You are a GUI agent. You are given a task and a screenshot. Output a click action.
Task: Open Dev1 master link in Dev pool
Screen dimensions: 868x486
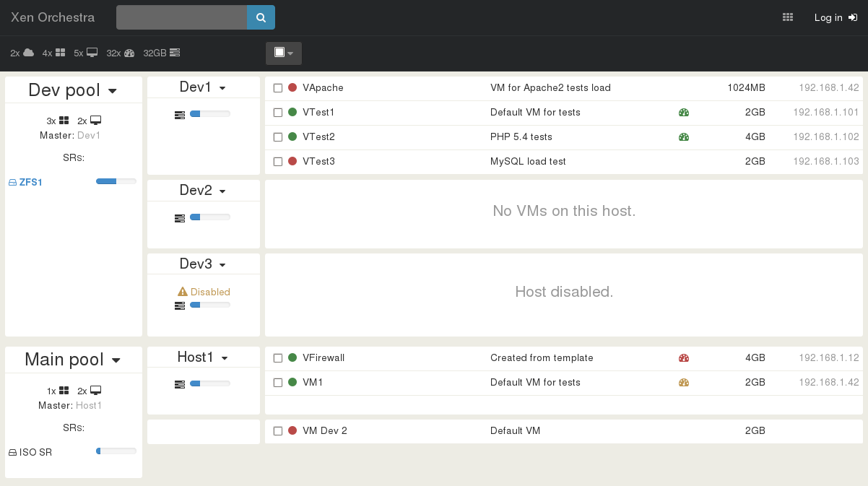[89, 135]
